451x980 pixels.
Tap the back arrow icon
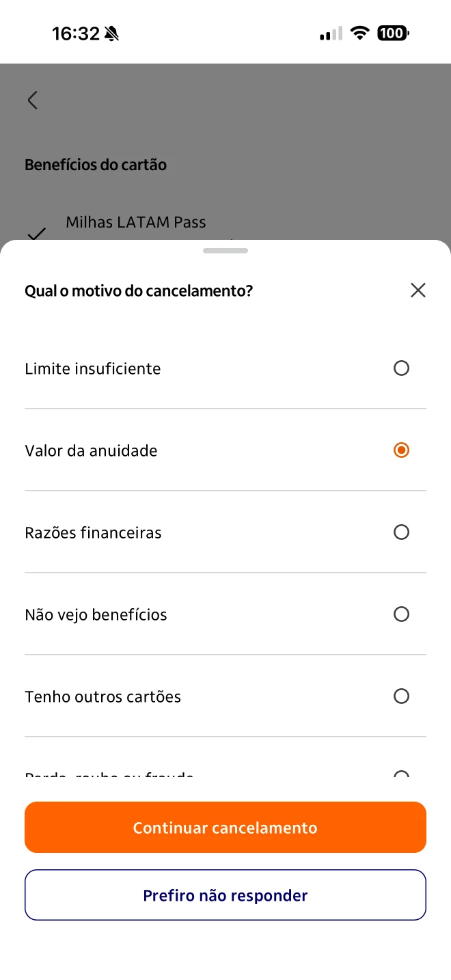[x=32, y=100]
